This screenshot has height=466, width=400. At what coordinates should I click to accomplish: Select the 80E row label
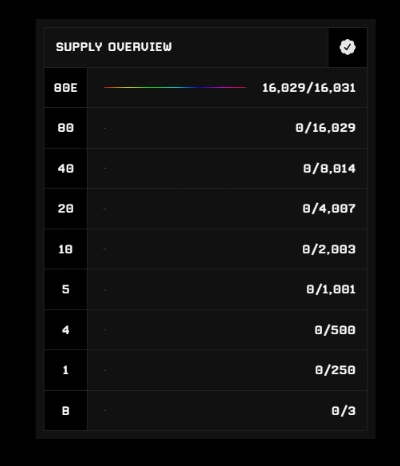point(66,88)
